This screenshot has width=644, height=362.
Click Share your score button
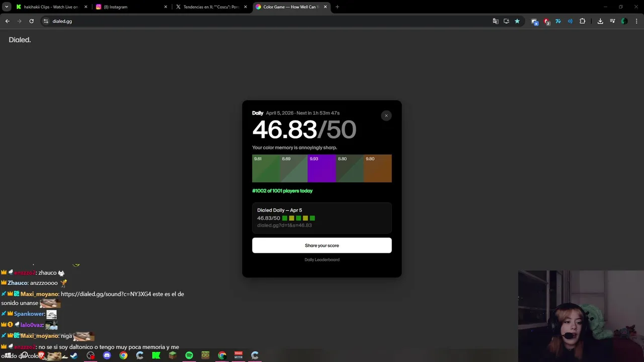point(322,245)
